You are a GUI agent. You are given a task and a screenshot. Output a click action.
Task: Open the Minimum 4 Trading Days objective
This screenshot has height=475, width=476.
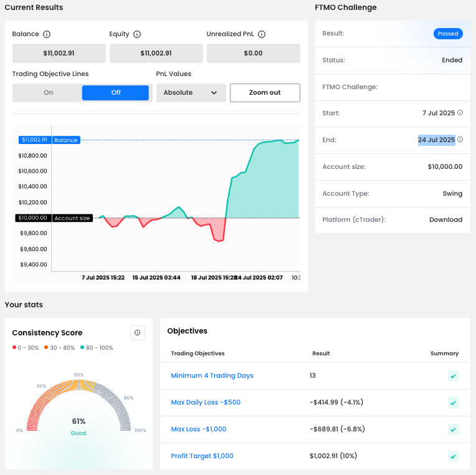tap(212, 376)
